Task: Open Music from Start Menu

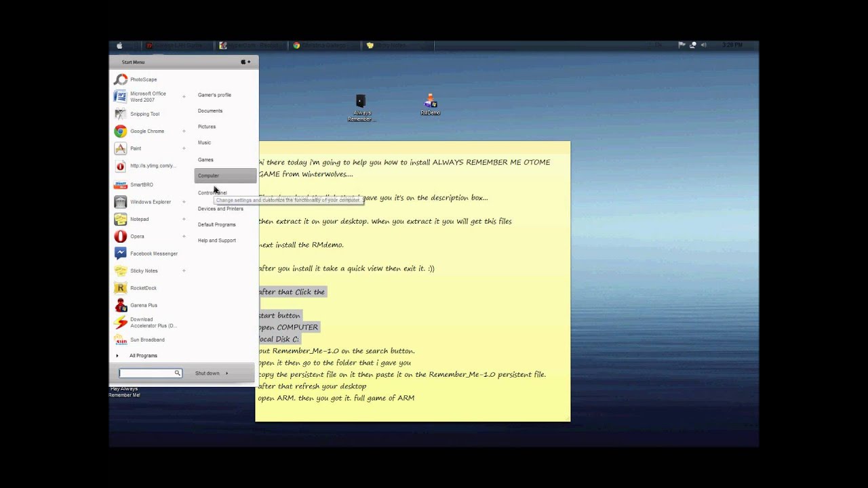Action: click(204, 143)
